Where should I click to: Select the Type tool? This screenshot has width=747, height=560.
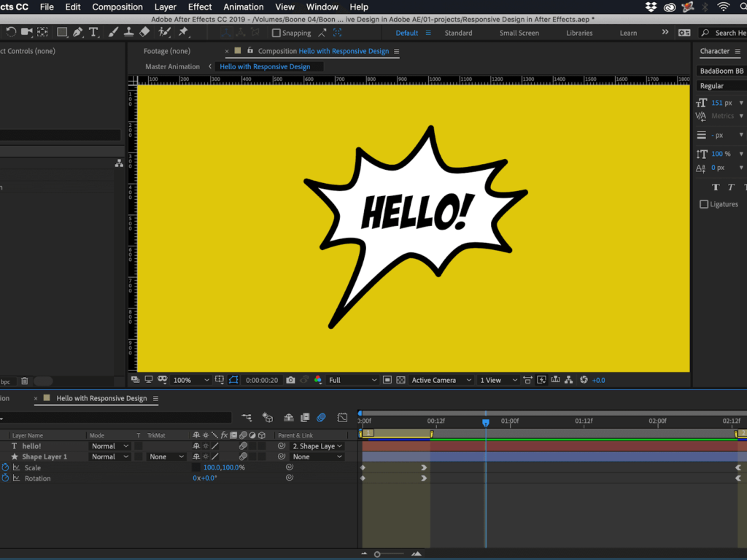pyautogui.click(x=93, y=33)
